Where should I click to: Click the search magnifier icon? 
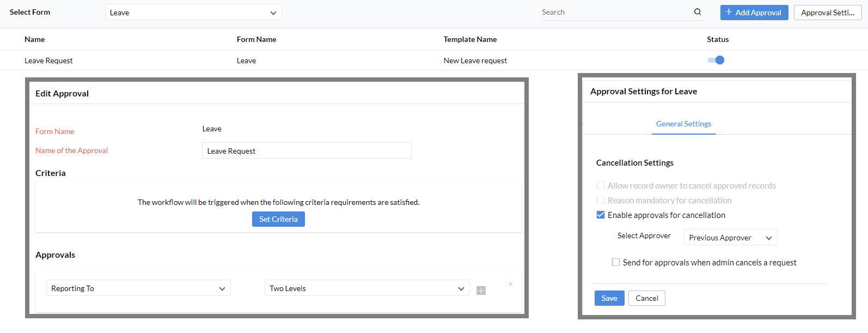coord(698,12)
